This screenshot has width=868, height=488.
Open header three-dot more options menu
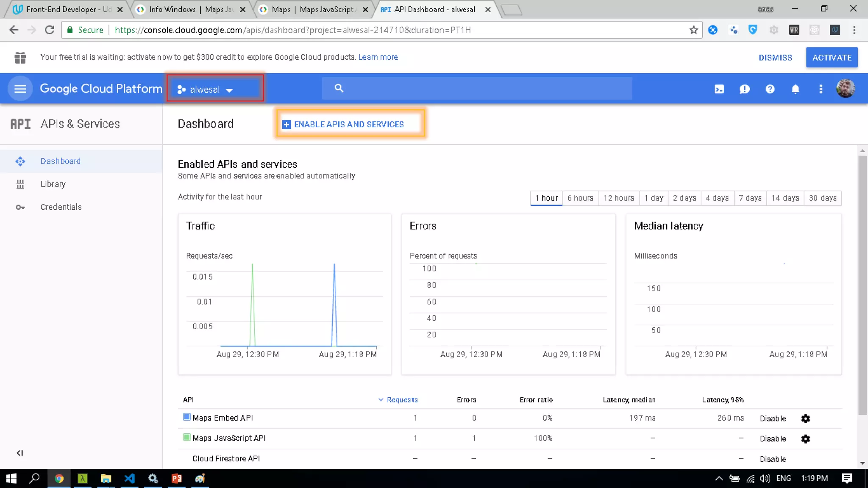pos(821,89)
